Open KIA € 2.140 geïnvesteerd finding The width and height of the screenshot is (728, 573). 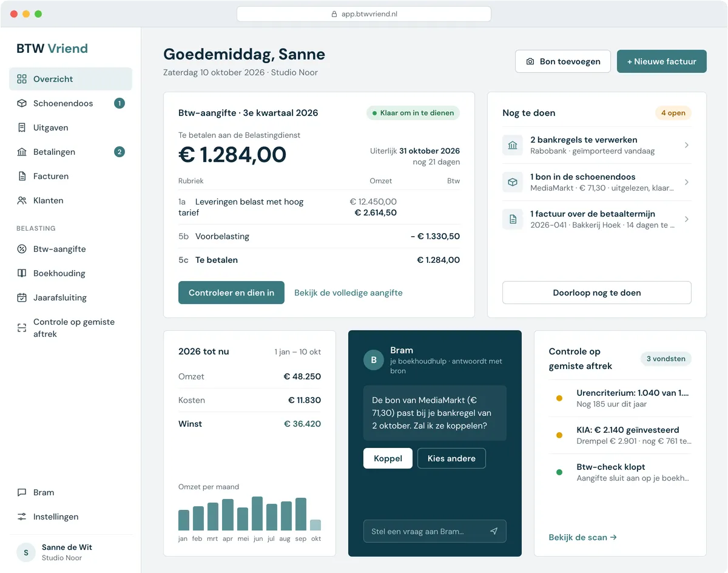coord(620,435)
